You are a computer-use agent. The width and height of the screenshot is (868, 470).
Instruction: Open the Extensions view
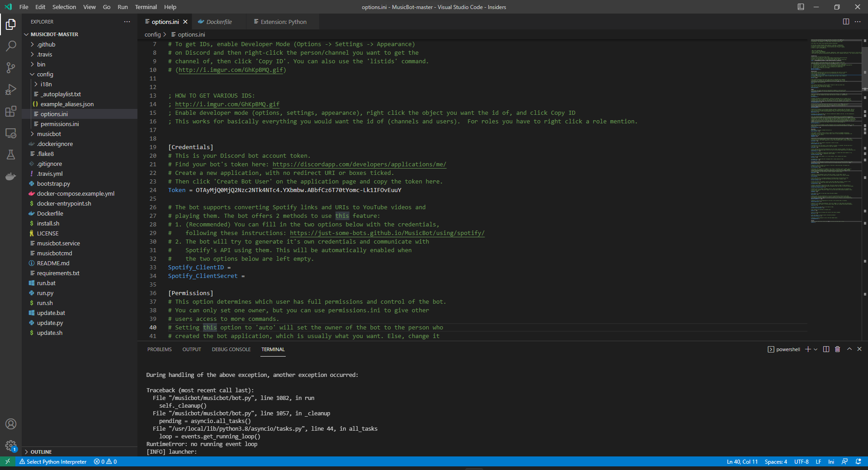[11, 112]
